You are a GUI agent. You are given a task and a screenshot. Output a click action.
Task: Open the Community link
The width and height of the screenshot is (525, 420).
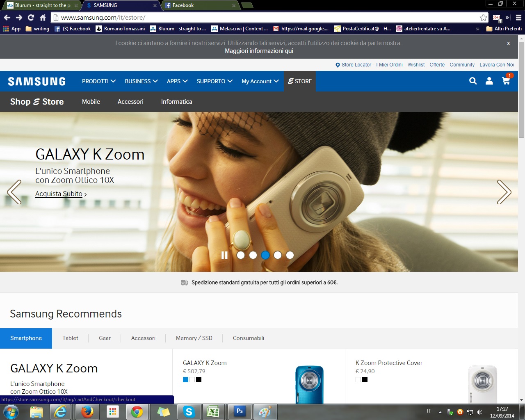[x=462, y=65]
